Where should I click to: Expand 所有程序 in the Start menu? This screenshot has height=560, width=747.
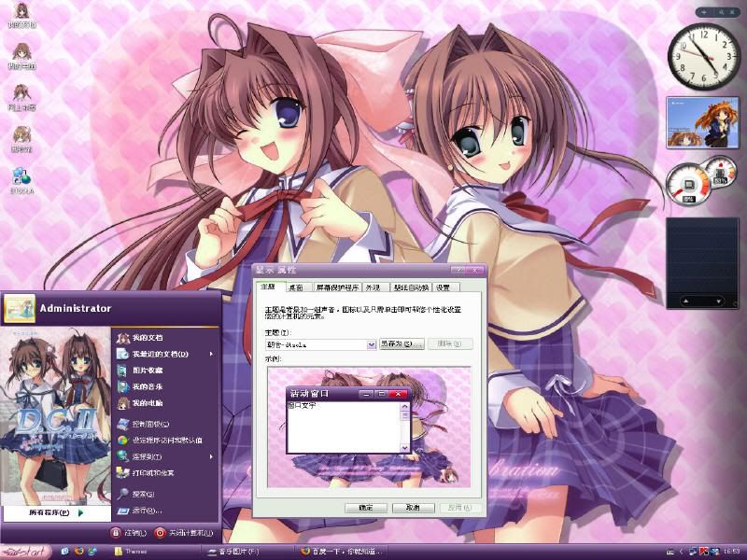coord(56,512)
